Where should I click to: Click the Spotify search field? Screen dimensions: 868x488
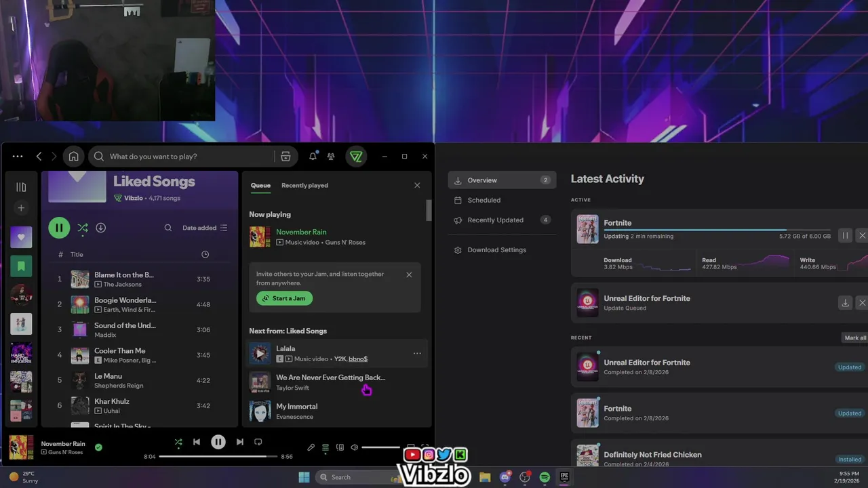coord(183,157)
